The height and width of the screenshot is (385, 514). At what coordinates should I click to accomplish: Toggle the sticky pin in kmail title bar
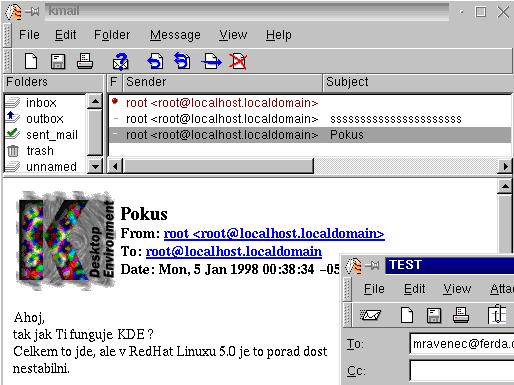coord(32,12)
